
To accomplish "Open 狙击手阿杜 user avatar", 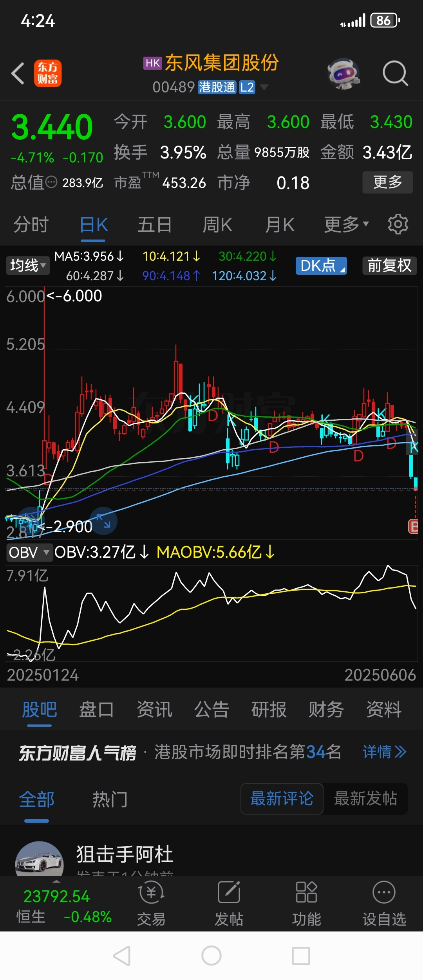I will pos(39,859).
